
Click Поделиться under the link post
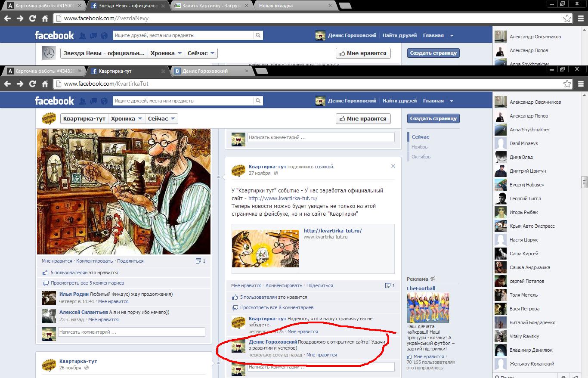(x=320, y=285)
